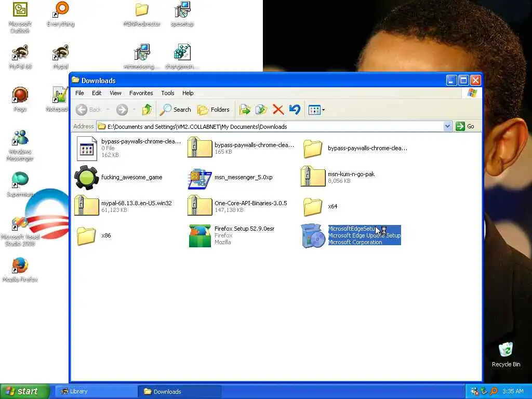Click the Recycle Bin icon
The height and width of the screenshot is (399, 532).
click(506, 349)
